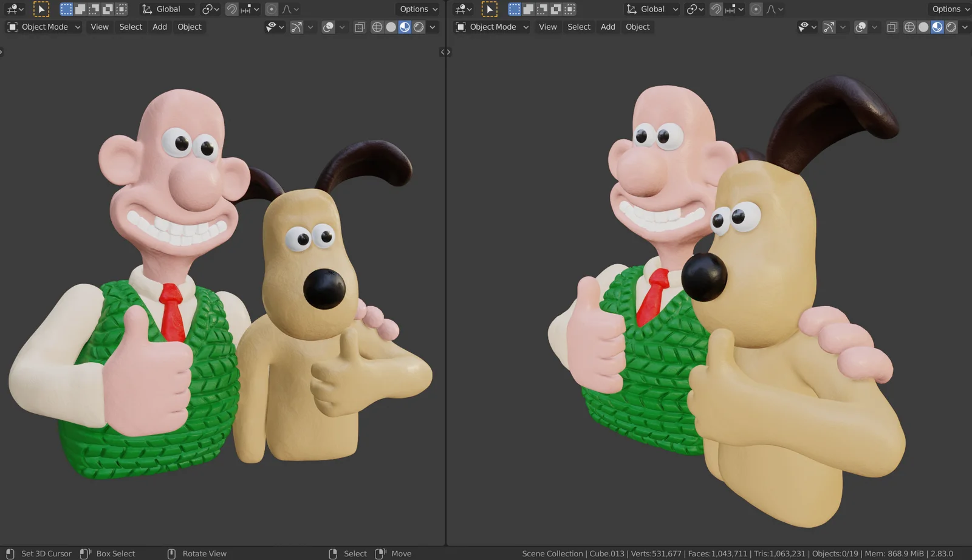Select Solid viewport shading in right viewport
The width and height of the screenshot is (972, 560).
[923, 27]
